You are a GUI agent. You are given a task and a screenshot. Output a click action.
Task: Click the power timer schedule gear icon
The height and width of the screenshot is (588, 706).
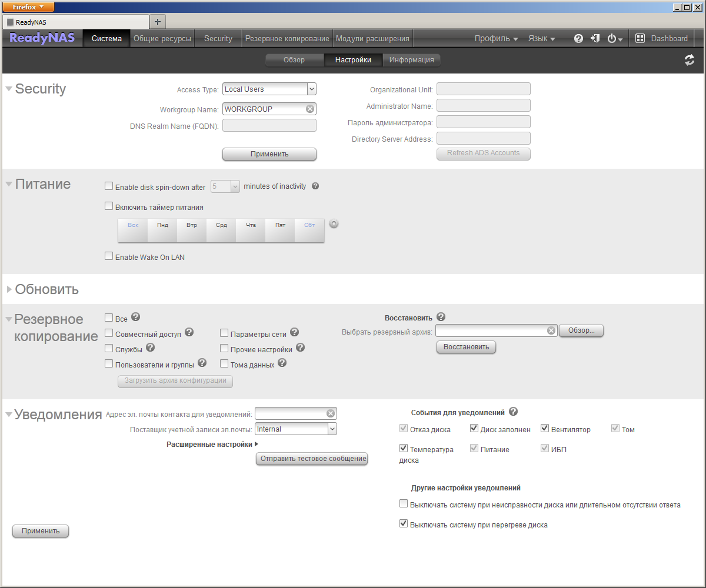(334, 223)
